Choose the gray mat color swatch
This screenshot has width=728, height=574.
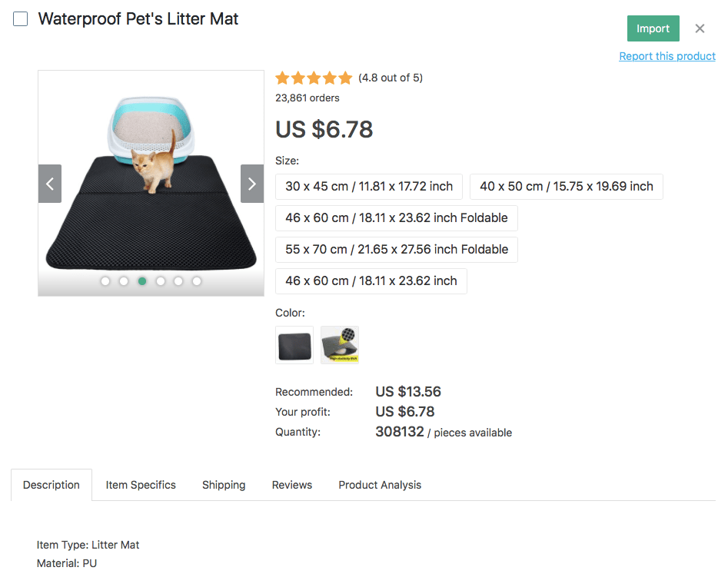[340, 345]
